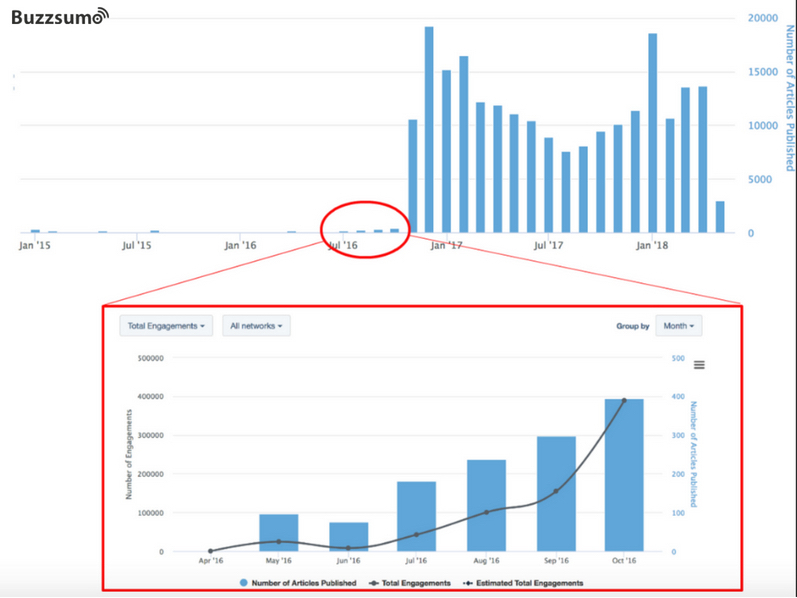Click the Sep '16 bar in lower chart

555,495
